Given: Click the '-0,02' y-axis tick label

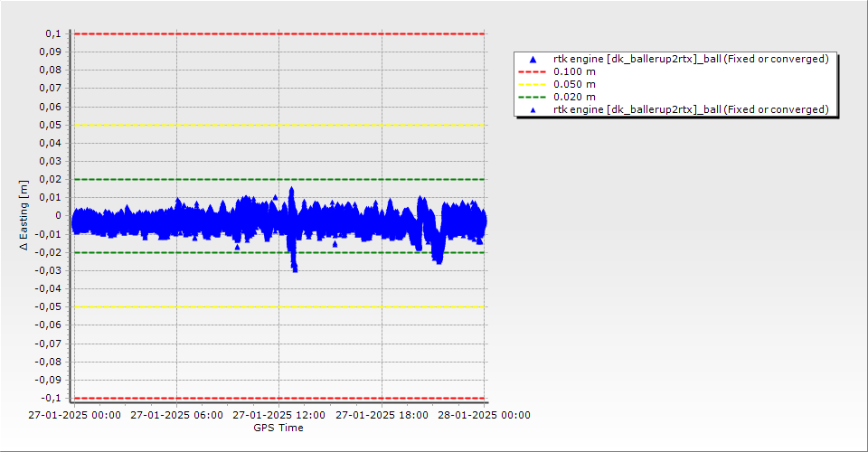Looking at the screenshot, I should pos(48,252).
